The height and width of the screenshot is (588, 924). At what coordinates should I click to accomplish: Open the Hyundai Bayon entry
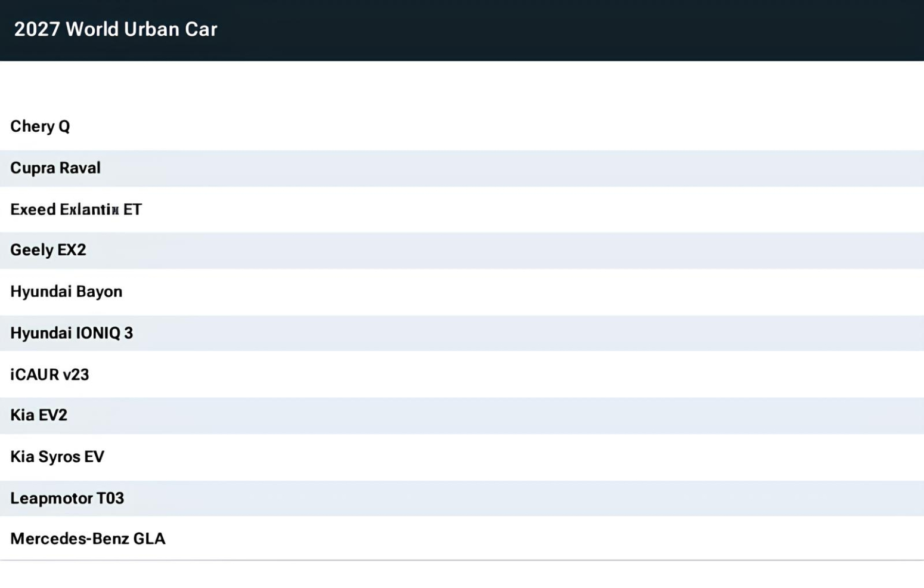click(462, 292)
